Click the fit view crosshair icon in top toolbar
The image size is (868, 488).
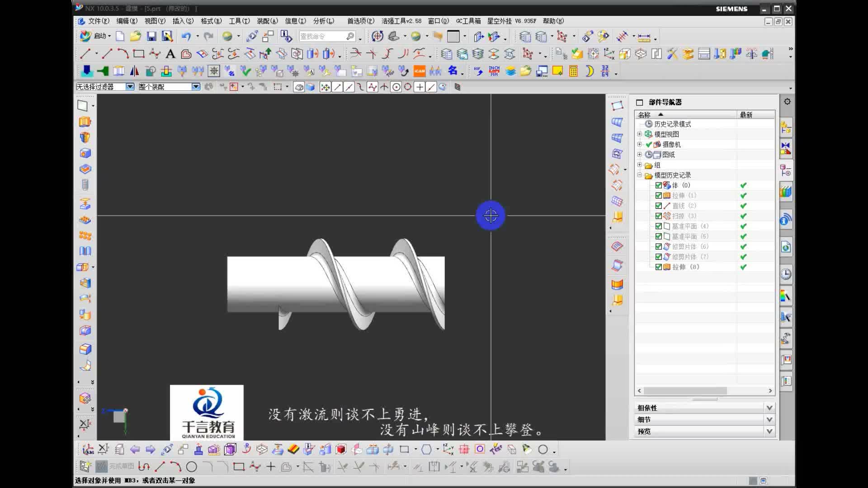pyautogui.click(x=377, y=37)
